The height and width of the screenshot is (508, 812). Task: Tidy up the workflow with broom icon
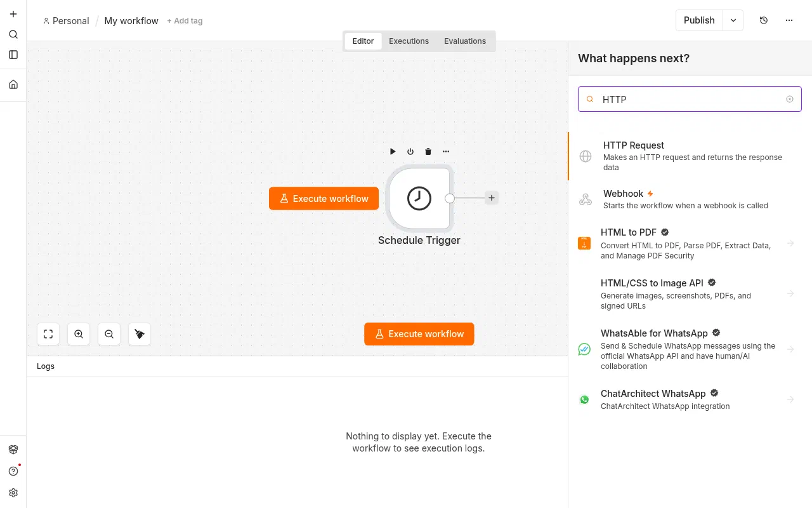pyautogui.click(x=140, y=334)
